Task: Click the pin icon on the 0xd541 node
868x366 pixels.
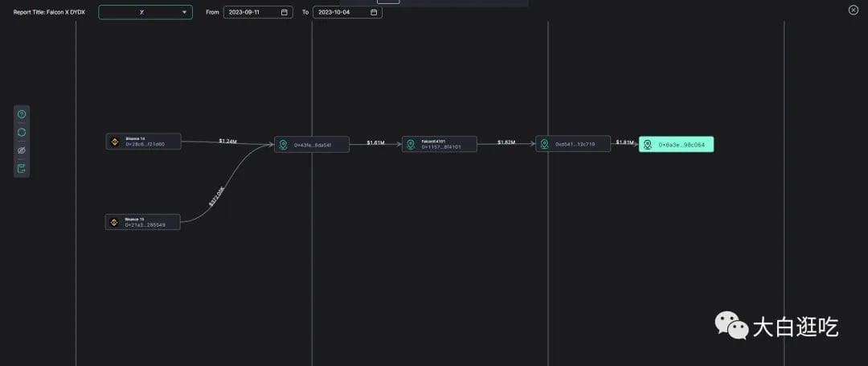Action: tap(545, 144)
